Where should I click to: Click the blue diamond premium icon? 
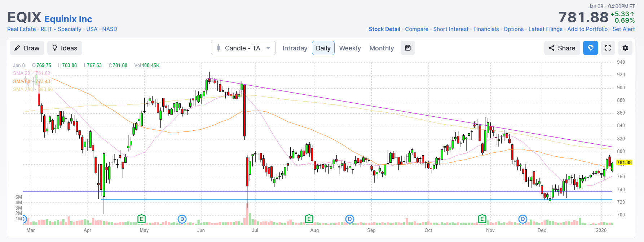point(591,48)
